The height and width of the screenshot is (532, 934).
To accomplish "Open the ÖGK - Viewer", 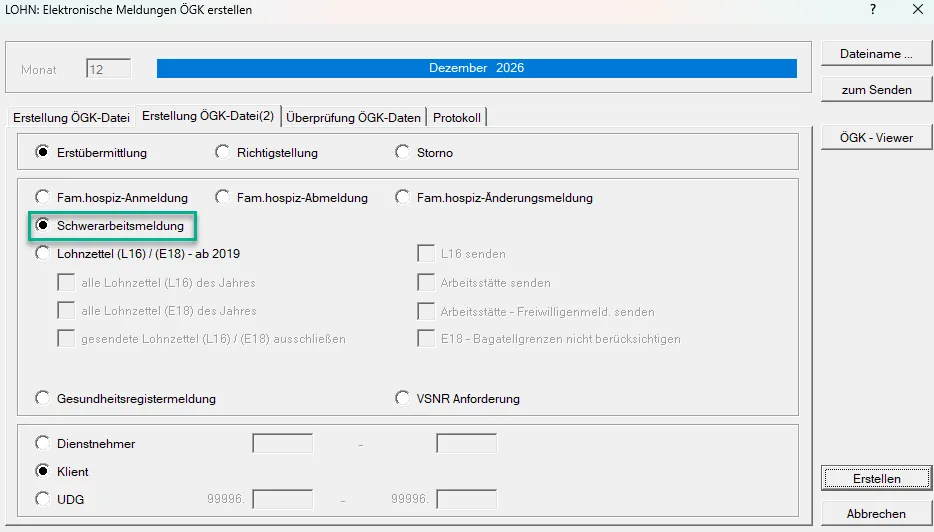I will coord(876,137).
